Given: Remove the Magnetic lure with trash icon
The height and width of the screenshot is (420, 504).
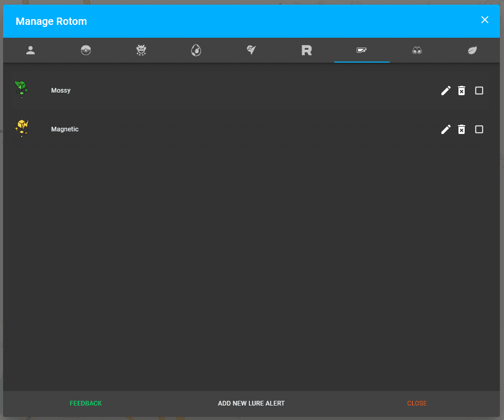Looking at the screenshot, I should tap(462, 129).
